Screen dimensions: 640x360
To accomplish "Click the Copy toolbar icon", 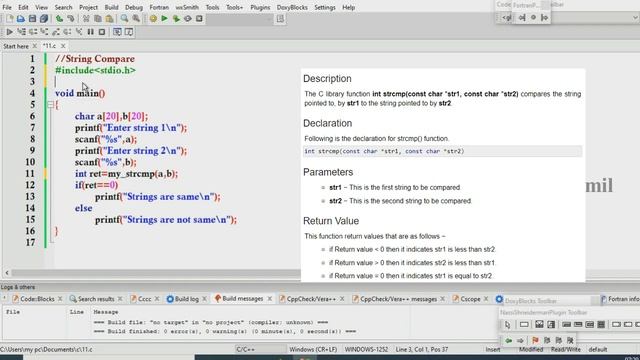I will click(x=98, y=19).
